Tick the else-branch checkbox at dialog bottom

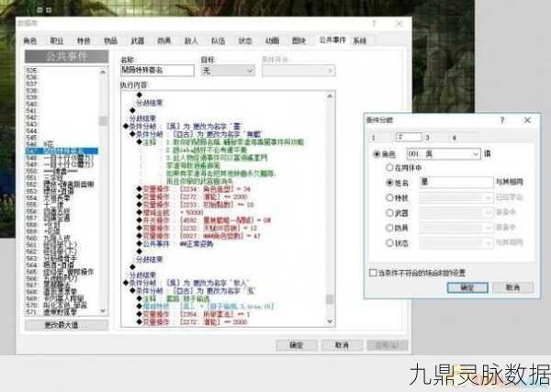[373, 273]
